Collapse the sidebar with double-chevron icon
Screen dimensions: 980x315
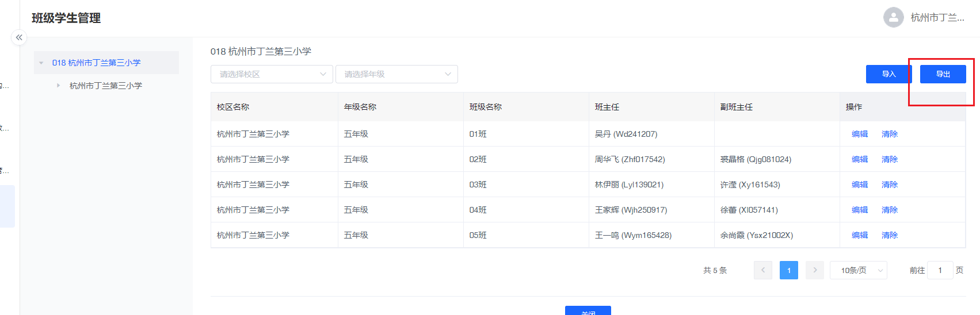point(19,37)
